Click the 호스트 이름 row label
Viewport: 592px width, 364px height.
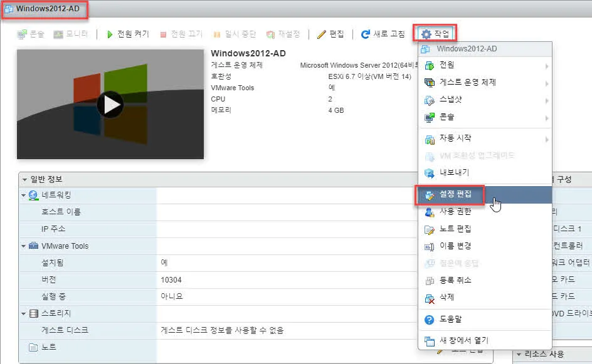(61, 212)
